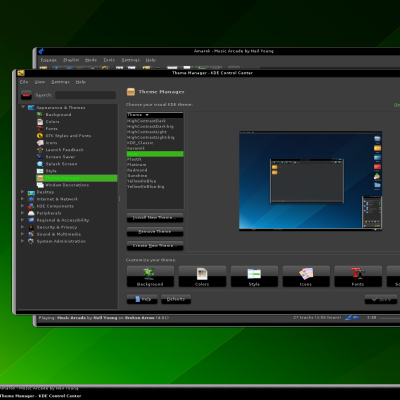Select the YellowOnBlue-big theme

(155, 187)
